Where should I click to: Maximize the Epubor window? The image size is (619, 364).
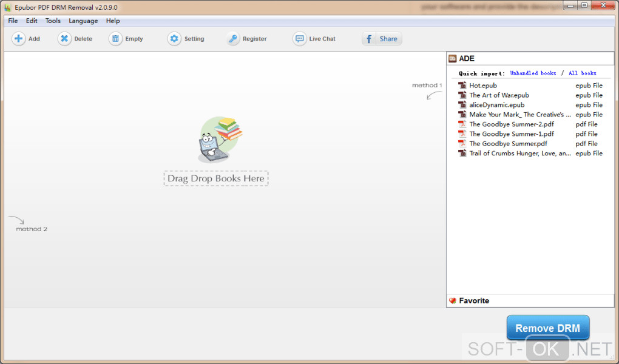click(584, 5)
